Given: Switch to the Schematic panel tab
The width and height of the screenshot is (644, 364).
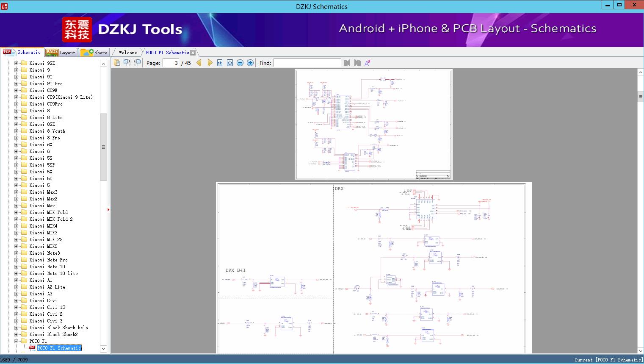Looking at the screenshot, I should pyautogui.click(x=22, y=52).
